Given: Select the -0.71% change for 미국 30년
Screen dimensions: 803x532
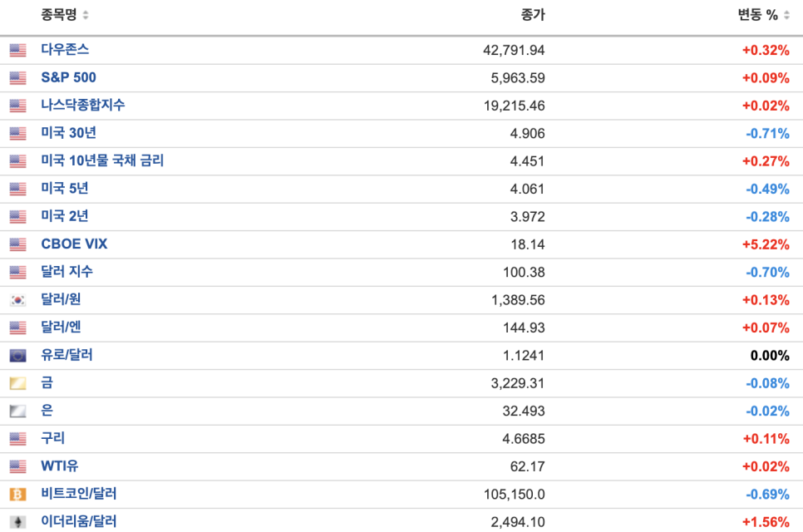Looking at the screenshot, I should click(767, 133).
